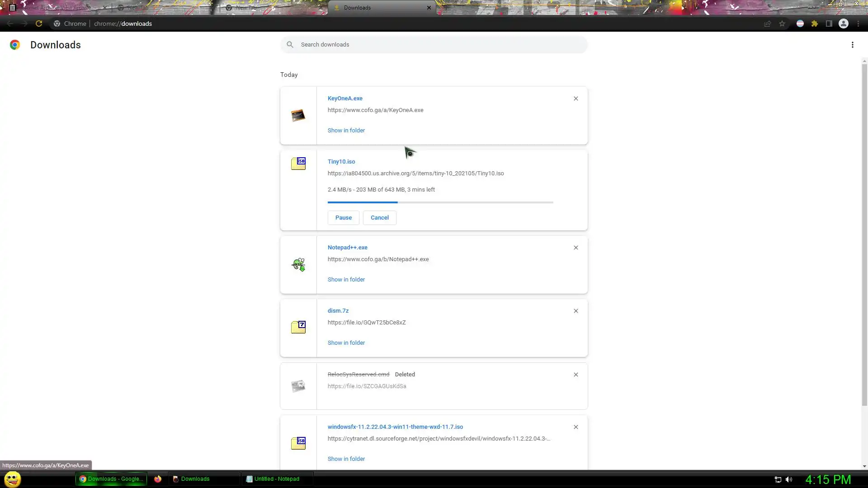Remove deleted RelocSysReserved.cmd entry
Viewport: 868px width, 488px height.
pyautogui.click(x=576, y=375)
